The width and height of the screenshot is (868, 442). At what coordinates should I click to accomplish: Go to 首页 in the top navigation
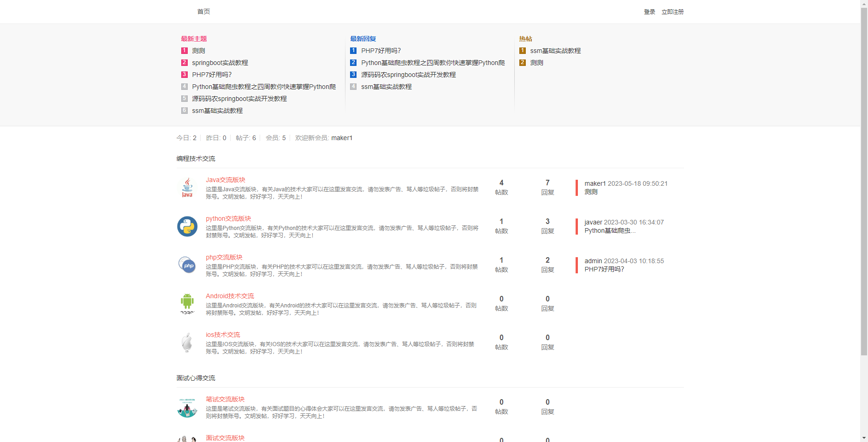203,12
